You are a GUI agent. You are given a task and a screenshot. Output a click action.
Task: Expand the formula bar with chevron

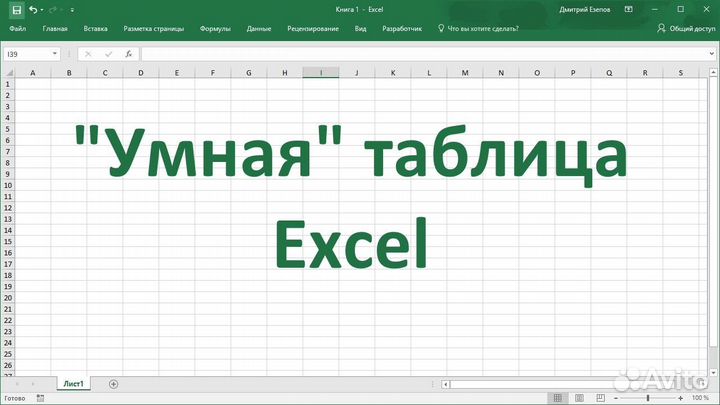(711, 54)
